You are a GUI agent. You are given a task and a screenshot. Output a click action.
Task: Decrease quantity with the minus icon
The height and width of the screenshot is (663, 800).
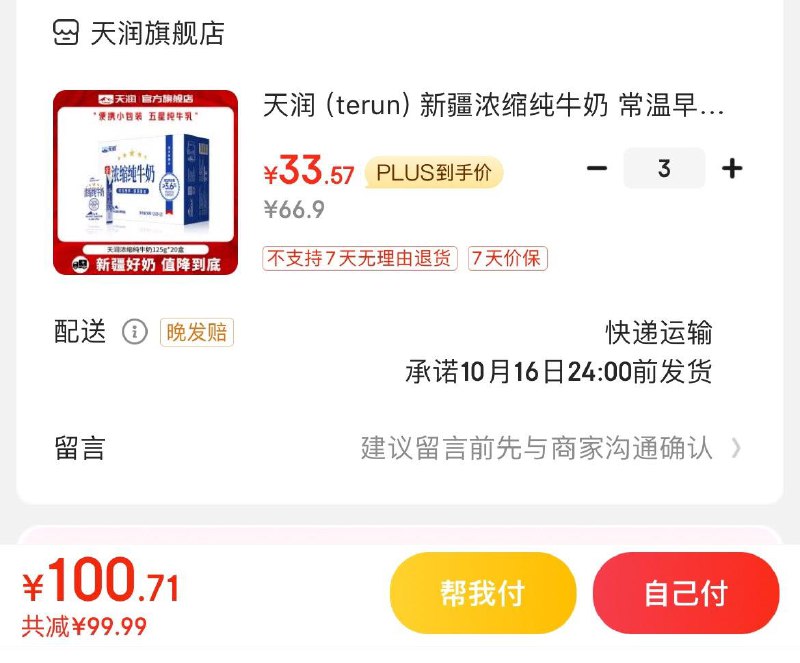pyautogui.click(x=596, y=168)
